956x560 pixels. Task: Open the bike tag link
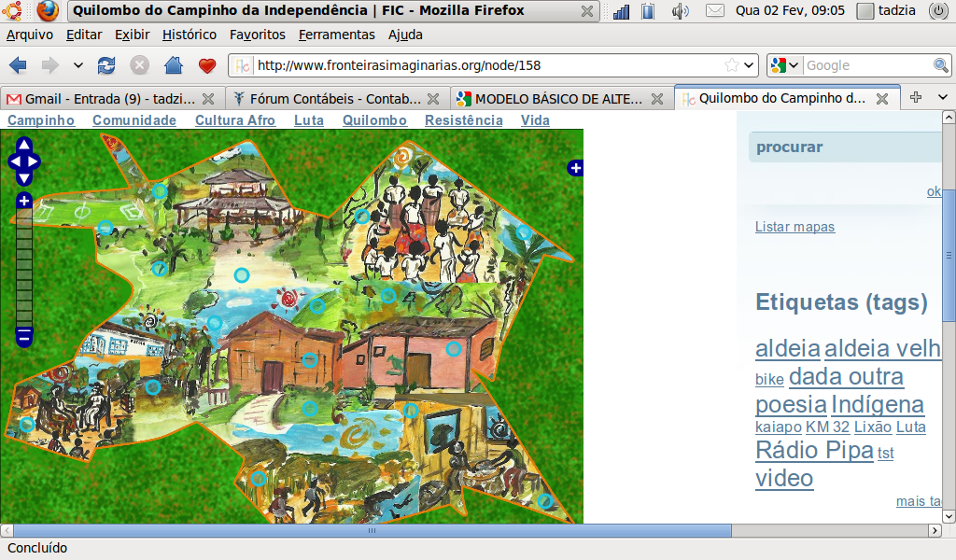[769, 379]
